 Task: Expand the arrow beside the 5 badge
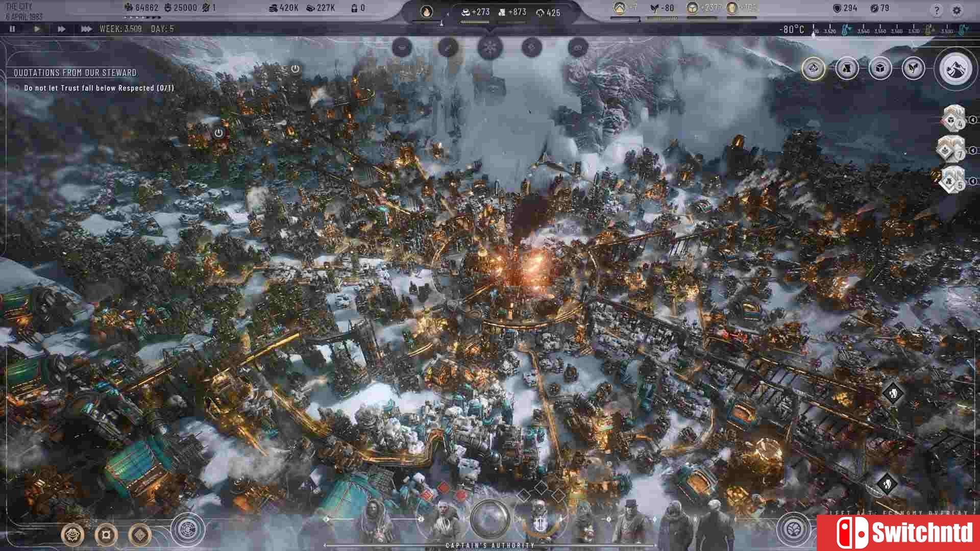(973, 181)
